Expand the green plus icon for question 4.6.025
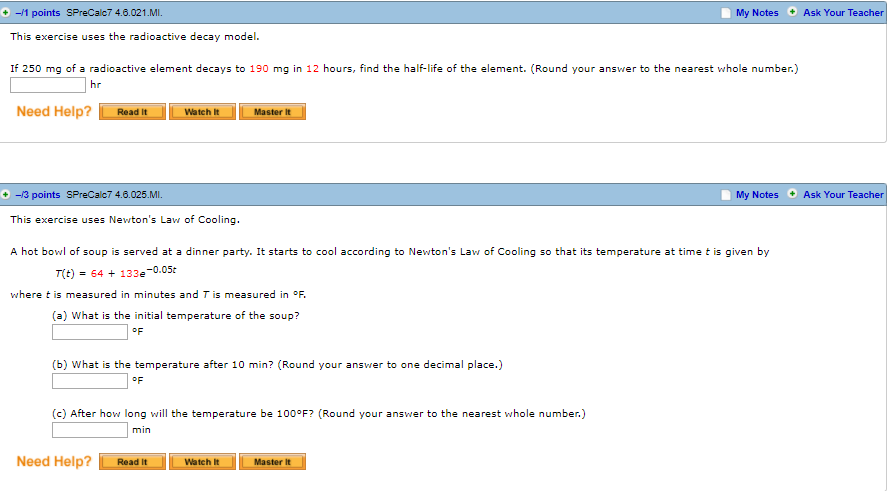The width and height of the screenshot is (889, 491). point(6,194)
